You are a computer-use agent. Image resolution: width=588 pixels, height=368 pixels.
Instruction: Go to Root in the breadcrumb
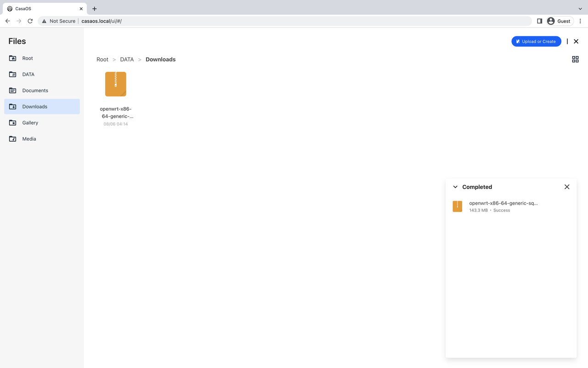click(x=102, y=59)
